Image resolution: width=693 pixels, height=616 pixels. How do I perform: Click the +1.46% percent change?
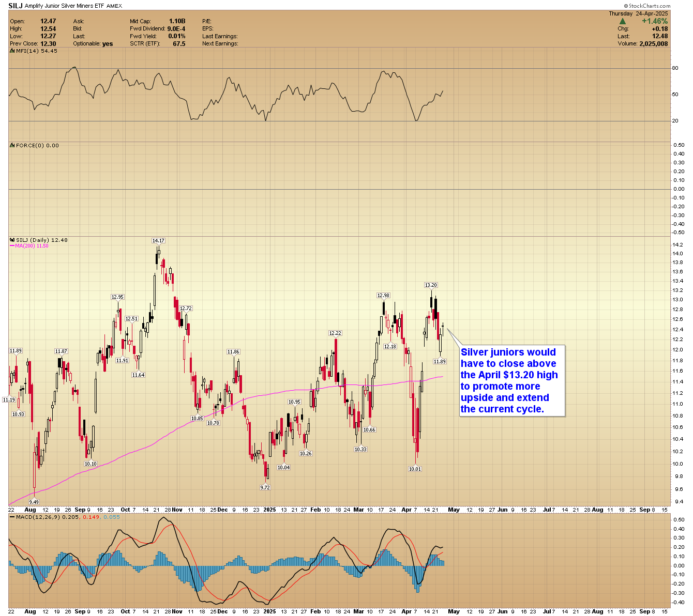(x=655, y=21)
